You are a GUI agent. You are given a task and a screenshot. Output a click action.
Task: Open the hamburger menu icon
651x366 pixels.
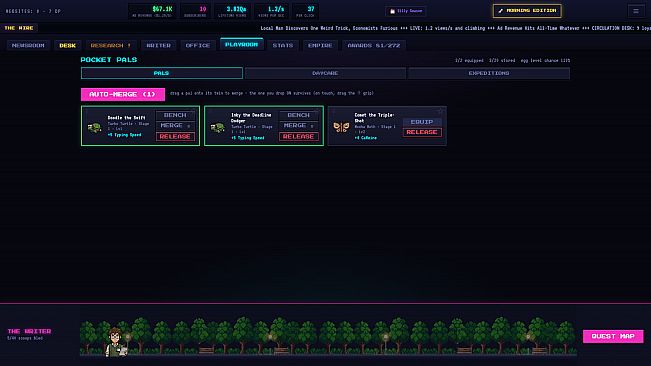[x=636, y=11]
